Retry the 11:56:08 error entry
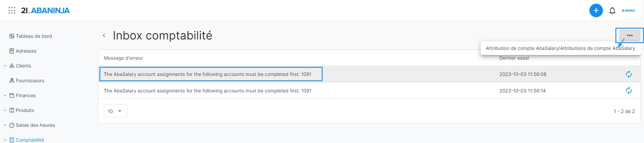This screenshot has height=143, width=644. pyautogui.click(x=629, y=74)
